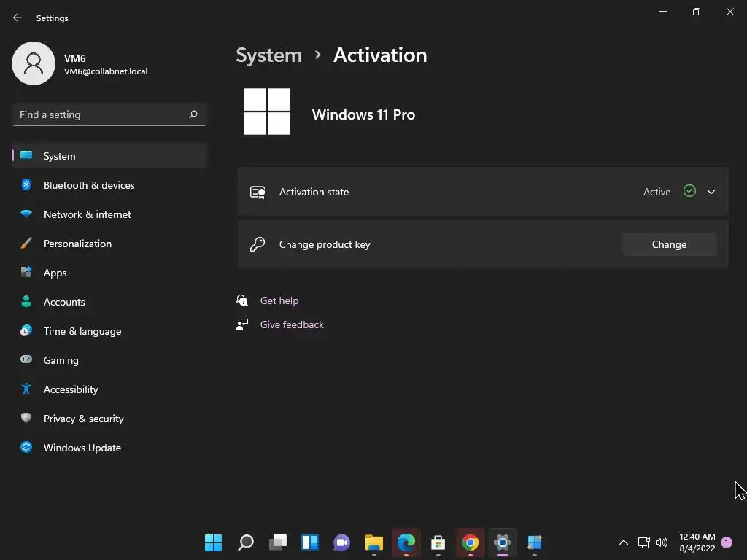Image resolution: width=747 pixels, height=560 pixels.
Task: Click the Settings gear on taskbar
Action: (x=502, y=542)
